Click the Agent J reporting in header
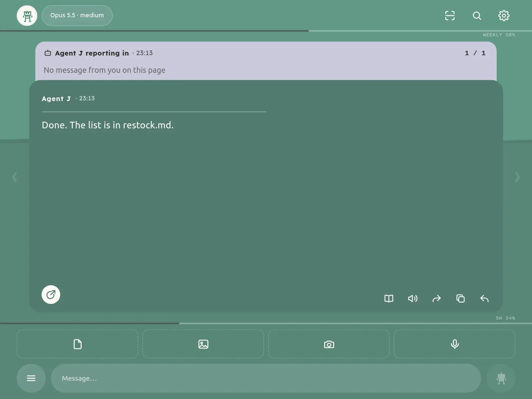Screen dimensions: 532x399 click(x=92, y=53)
